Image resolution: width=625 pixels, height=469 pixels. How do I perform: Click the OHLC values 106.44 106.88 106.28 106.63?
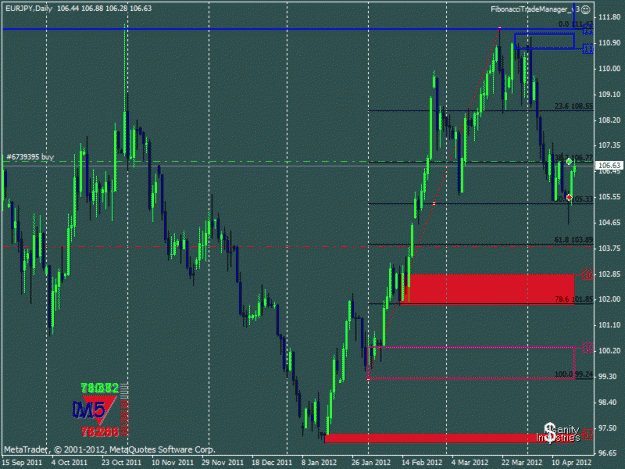pos(104,8)
